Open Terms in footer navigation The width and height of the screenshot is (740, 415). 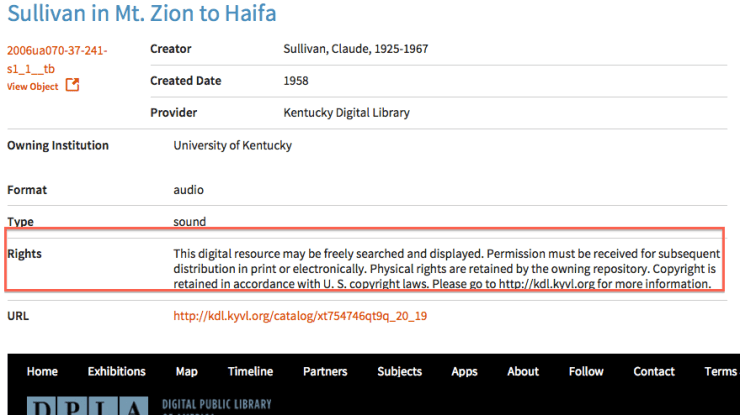click(x=721, y=372)
